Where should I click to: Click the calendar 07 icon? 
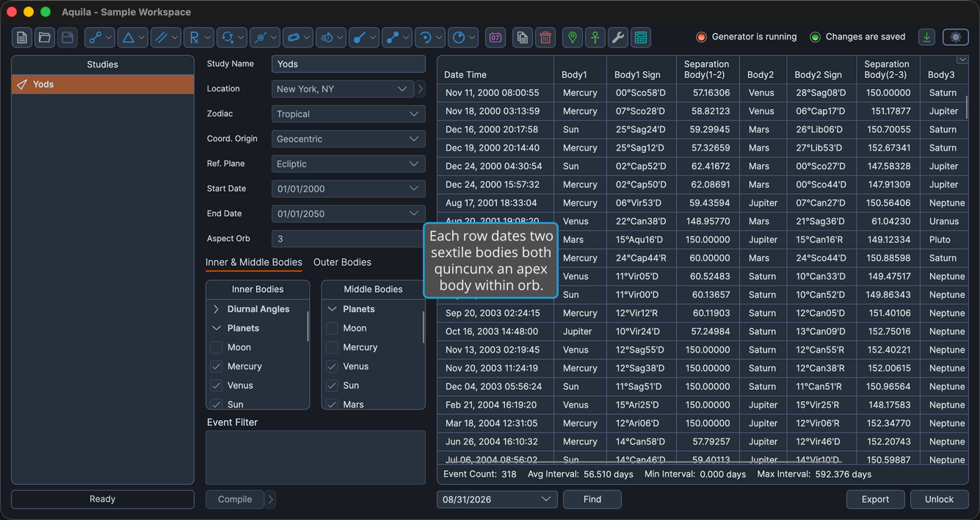[x=496, y=37]
